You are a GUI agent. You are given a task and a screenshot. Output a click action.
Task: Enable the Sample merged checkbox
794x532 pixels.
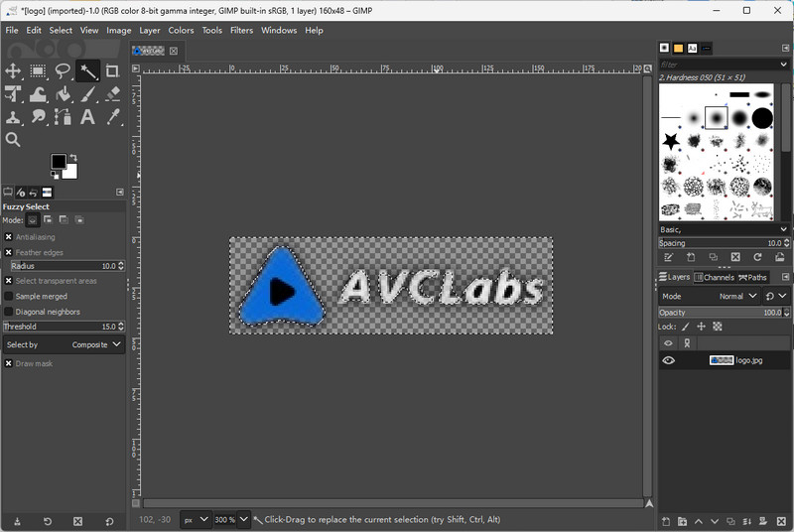tap(9, 297)
